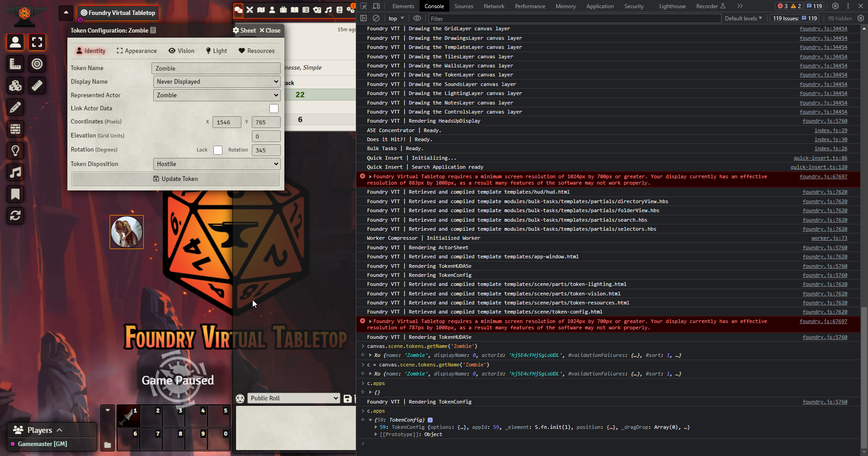Select the Zombie token thumbnail on canvas

pyautogui.click(x=127, y=232)
